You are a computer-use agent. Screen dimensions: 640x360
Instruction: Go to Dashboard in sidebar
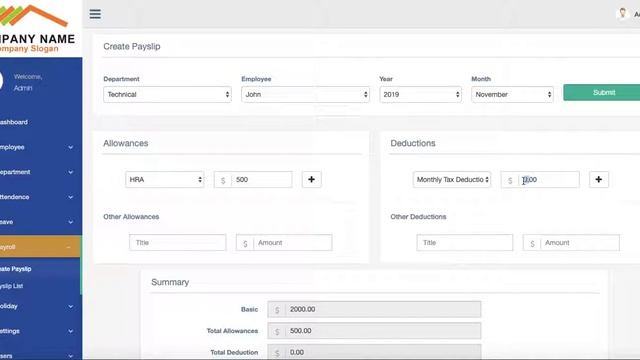point(40,122)
